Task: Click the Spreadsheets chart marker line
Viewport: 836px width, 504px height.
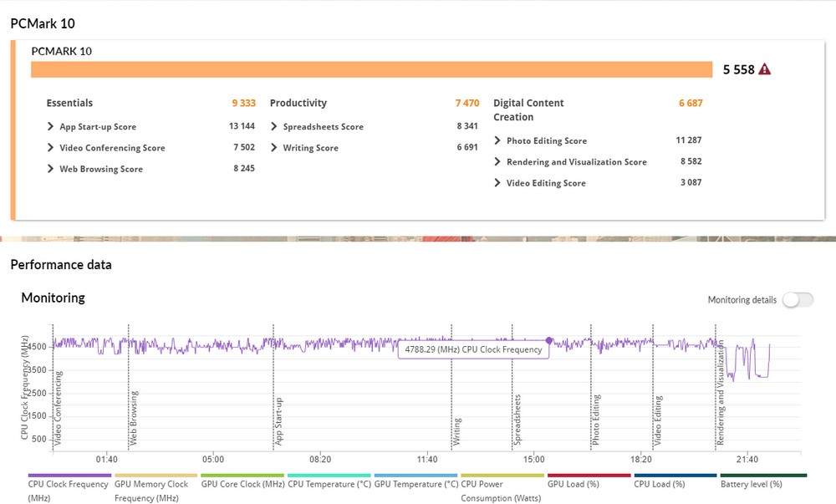Action: [x=512, y=388]
